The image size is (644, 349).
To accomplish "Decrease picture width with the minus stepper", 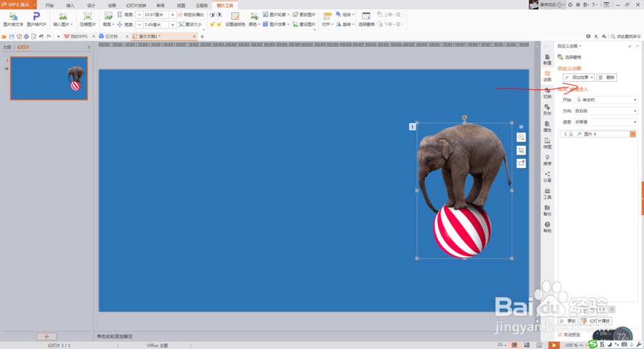I will (x=139, y=24).
